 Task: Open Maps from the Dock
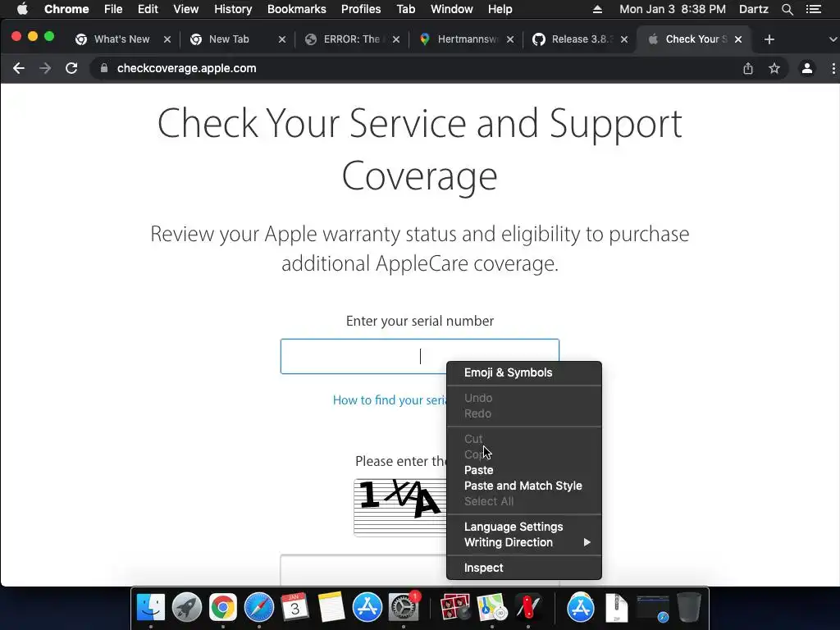[x=492, y=608]
